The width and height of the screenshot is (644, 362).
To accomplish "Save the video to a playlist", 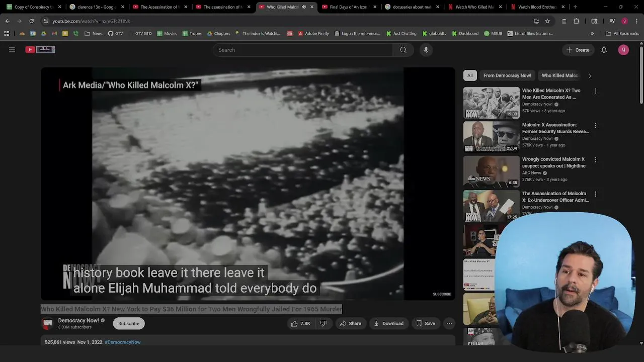I will [425, 324].
